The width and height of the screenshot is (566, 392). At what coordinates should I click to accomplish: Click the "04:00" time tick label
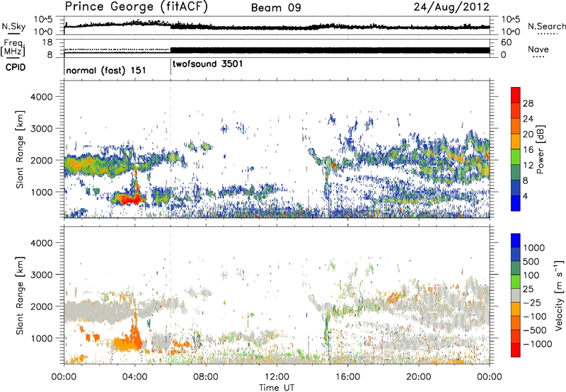pos(134,376)
